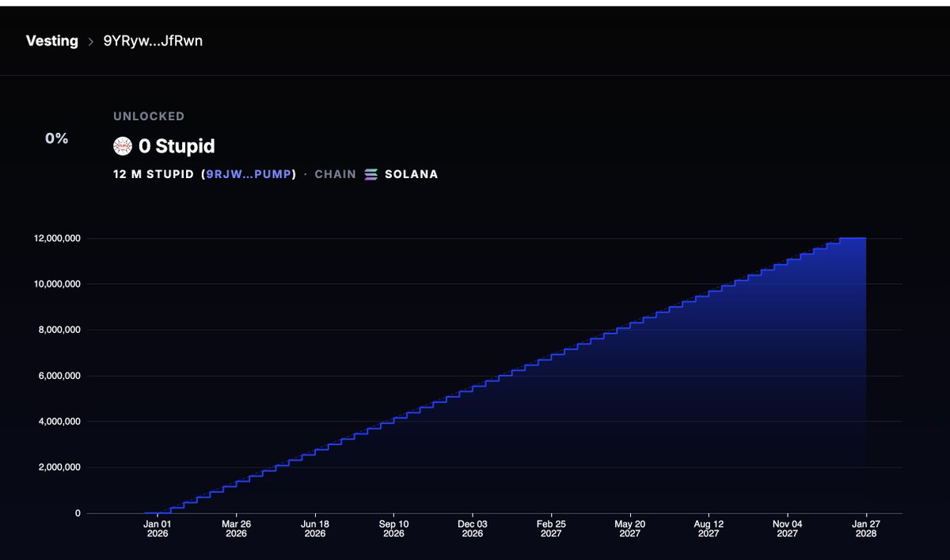
Task: Click the Dec 03 2026 axis date
Action: [x=473, y=528]
